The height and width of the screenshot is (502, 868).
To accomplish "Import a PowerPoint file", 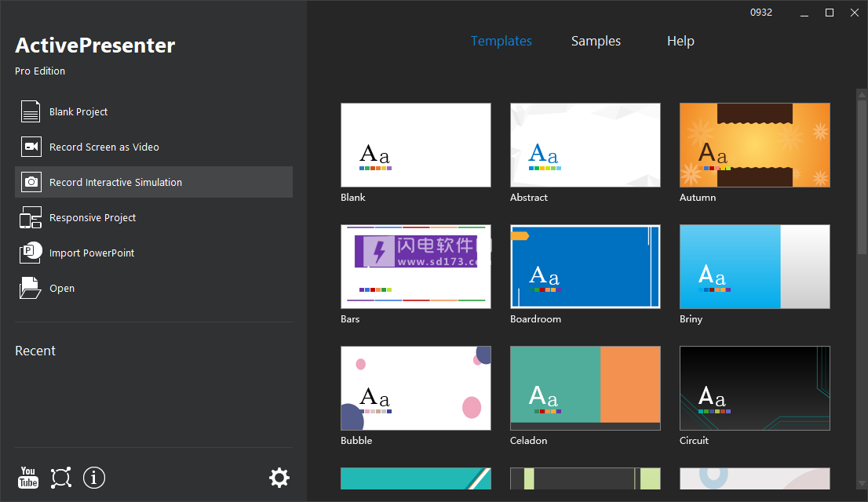I will click(x=93, y=253).
